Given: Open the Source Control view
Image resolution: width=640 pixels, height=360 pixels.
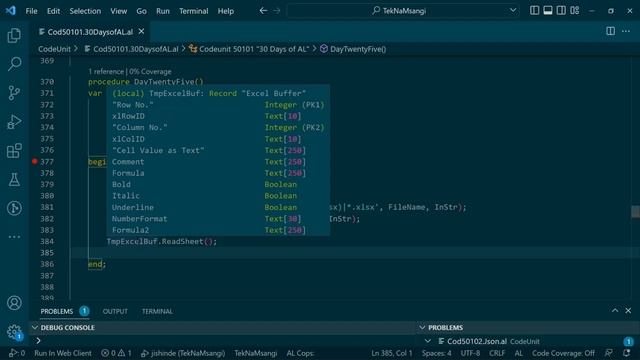Looking at the screenshot, I should (14, 93).
